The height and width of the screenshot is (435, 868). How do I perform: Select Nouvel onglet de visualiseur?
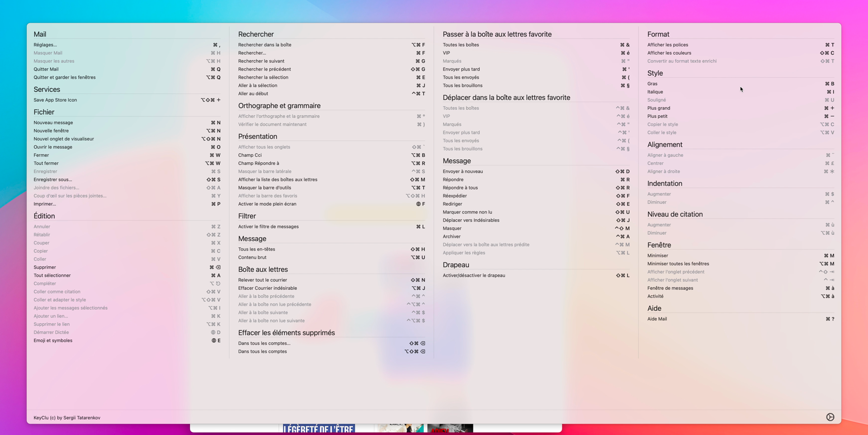(x=127, y=139)
